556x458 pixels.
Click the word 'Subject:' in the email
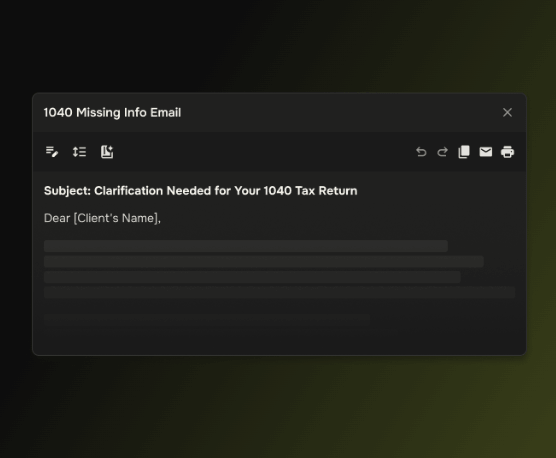(67, 191)
